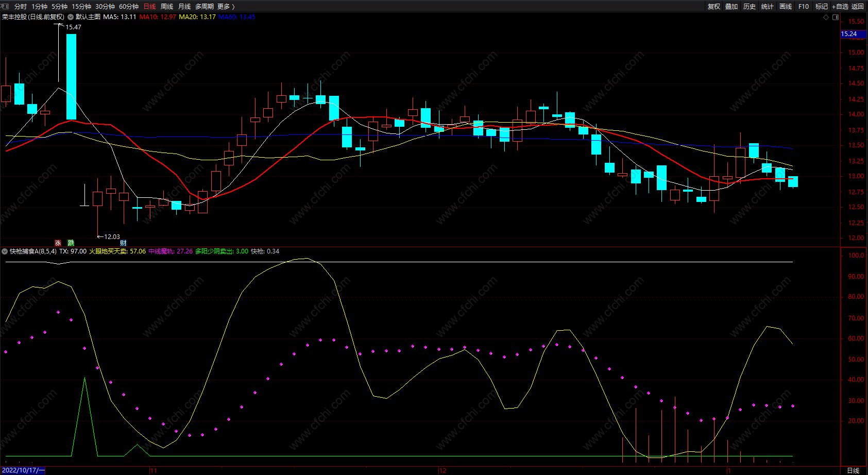Open the 统计 statistics button
This screenshot has height=475, width=868.
(768, 7)
